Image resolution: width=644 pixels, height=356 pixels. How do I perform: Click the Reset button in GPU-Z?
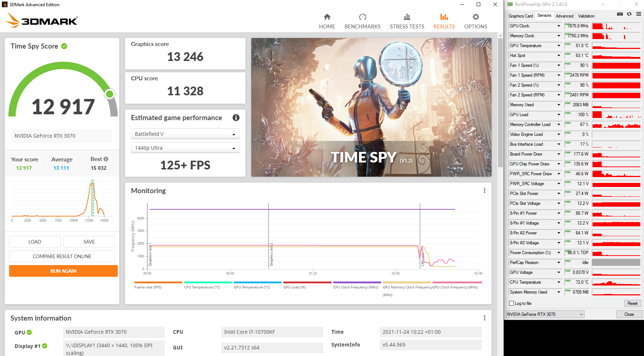(632, 303)
